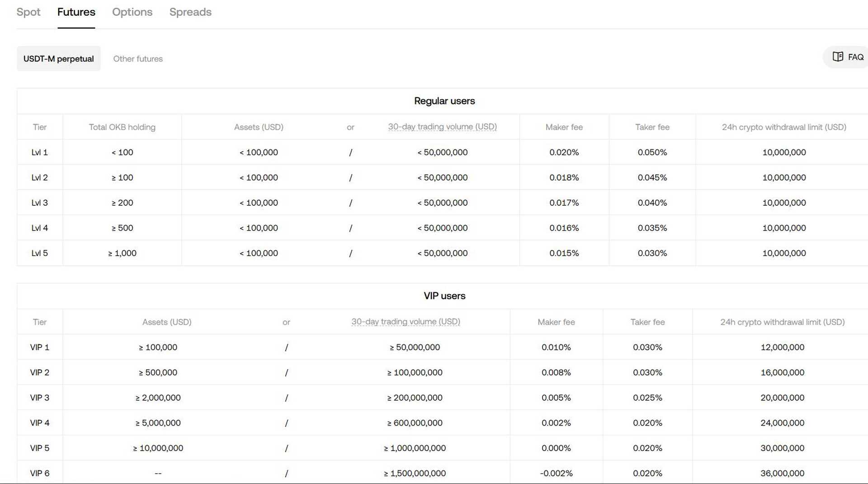Click VIP 1 withdrawal limit 12,000,000
Screen dimensions: 868x484
click(782, 347)
